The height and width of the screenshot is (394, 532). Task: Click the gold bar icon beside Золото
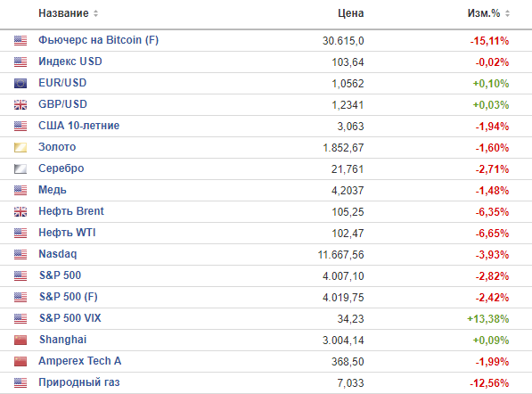coord(20,147)
